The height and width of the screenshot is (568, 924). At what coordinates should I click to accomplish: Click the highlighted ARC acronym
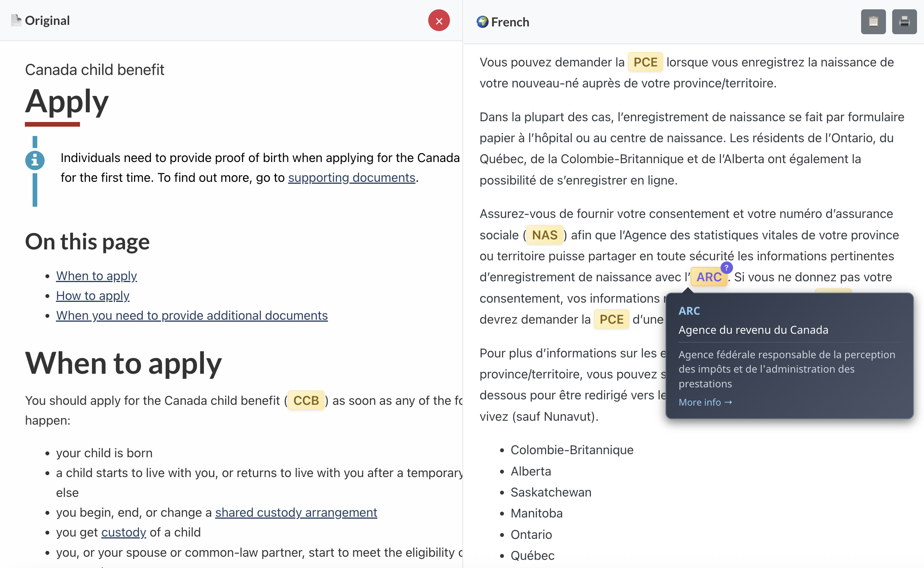tap(709, 277)
